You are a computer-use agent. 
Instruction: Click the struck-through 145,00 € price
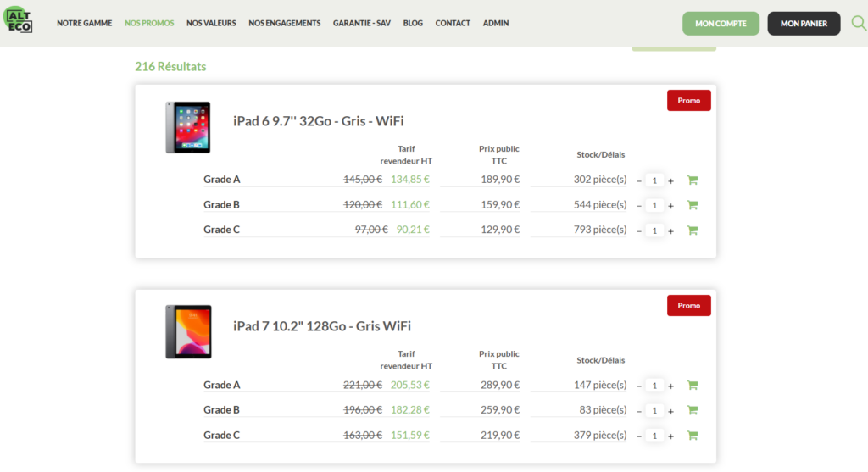363,180
